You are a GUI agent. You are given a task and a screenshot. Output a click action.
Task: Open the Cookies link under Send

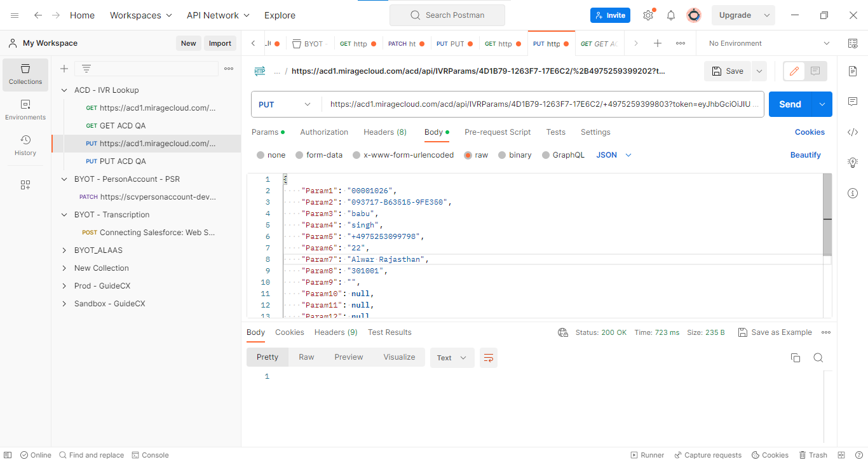[810, 132]
